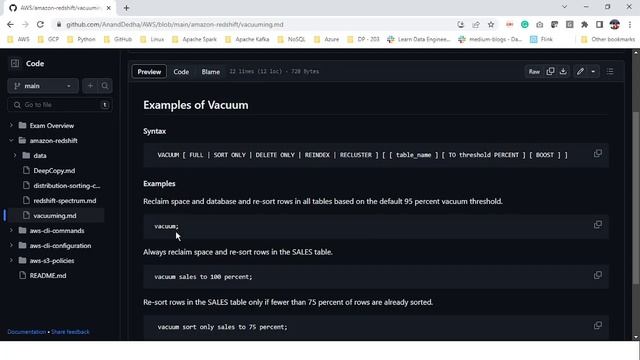Open the Share feedback link
The width and height of the screenshot is (640, 360).
[x=70, y=332]
